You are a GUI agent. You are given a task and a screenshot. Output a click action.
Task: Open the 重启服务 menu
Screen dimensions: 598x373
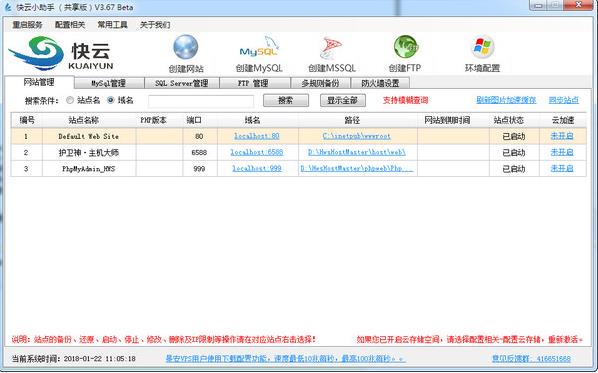27,25
